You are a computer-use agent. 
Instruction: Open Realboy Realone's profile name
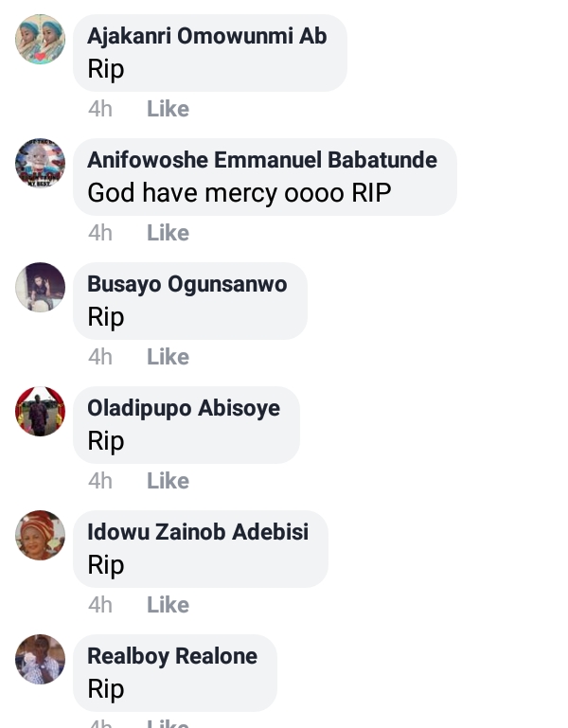coord(172,656)
